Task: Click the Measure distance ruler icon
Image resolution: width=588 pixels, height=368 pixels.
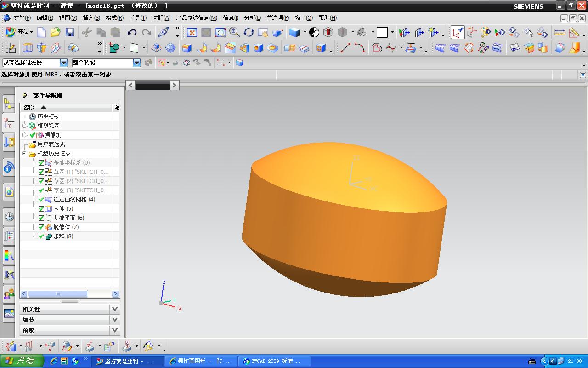Action: (x=560, y=32)
